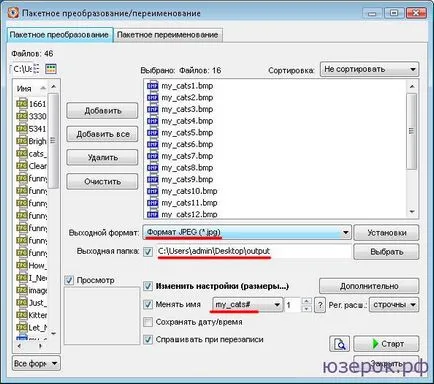Click the source folder path field C:\Us
Image resolution: width=434 pixels, height=384 pixels.
(x=22, y=69)
